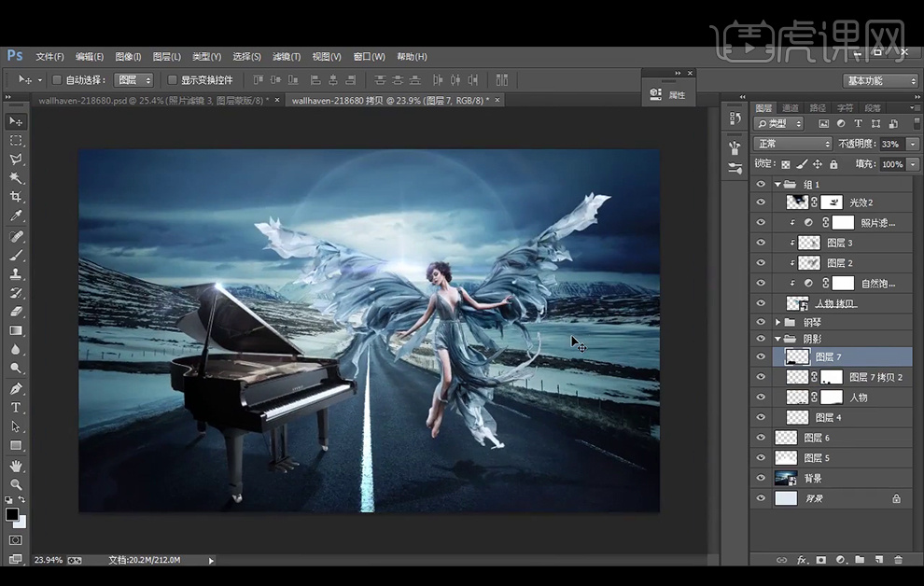The height and width of the screenshot is (586, 924).
Task: Click the delete layer trash icon
Action: point(898,560)
